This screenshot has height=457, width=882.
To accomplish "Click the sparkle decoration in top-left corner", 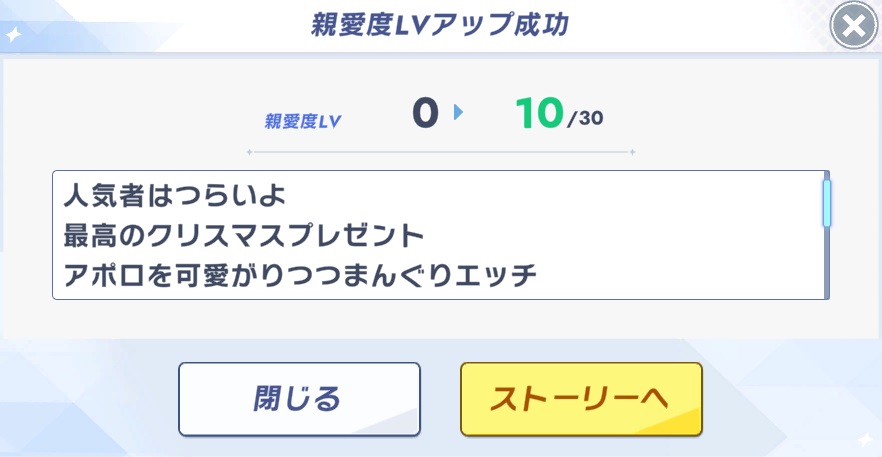I will pyautogui.click(x=13, y=35).
